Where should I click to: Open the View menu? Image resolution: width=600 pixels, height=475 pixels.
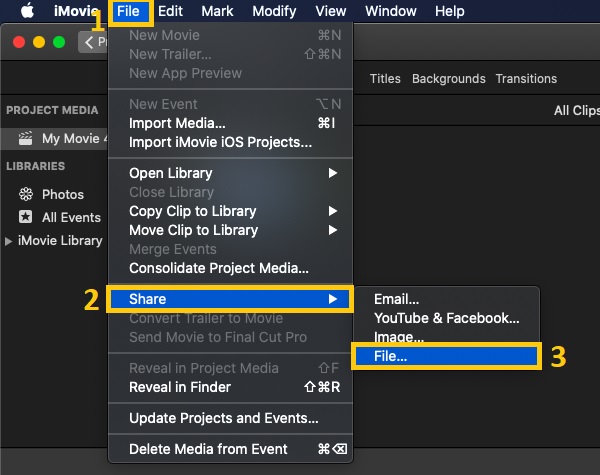pos(331,11)
